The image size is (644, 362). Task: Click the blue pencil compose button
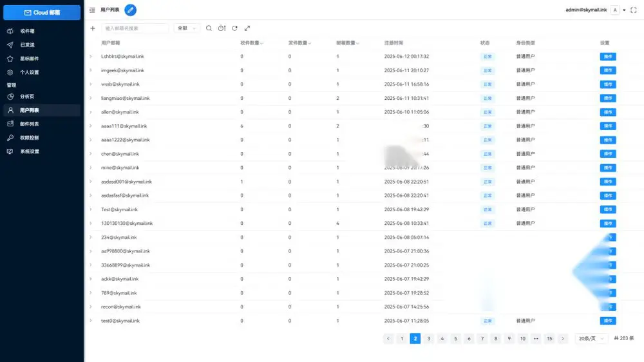point(130,10)
